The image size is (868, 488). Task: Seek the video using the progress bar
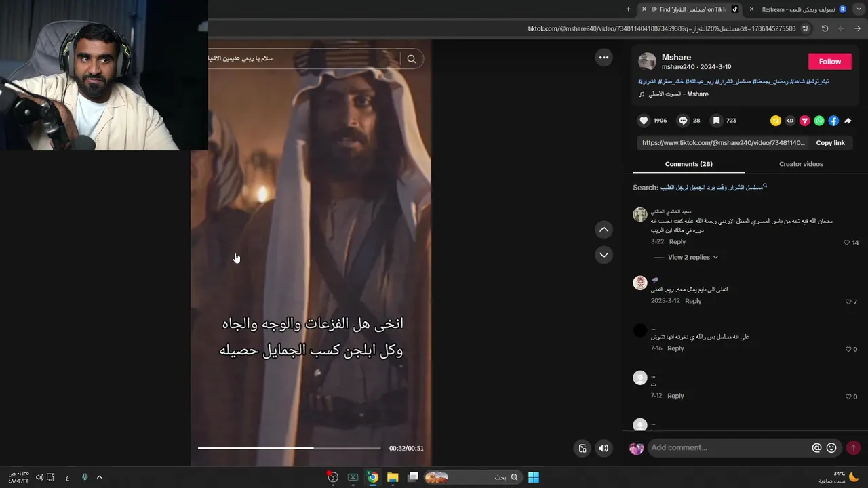pyautogui.click(x=290, y=448)
